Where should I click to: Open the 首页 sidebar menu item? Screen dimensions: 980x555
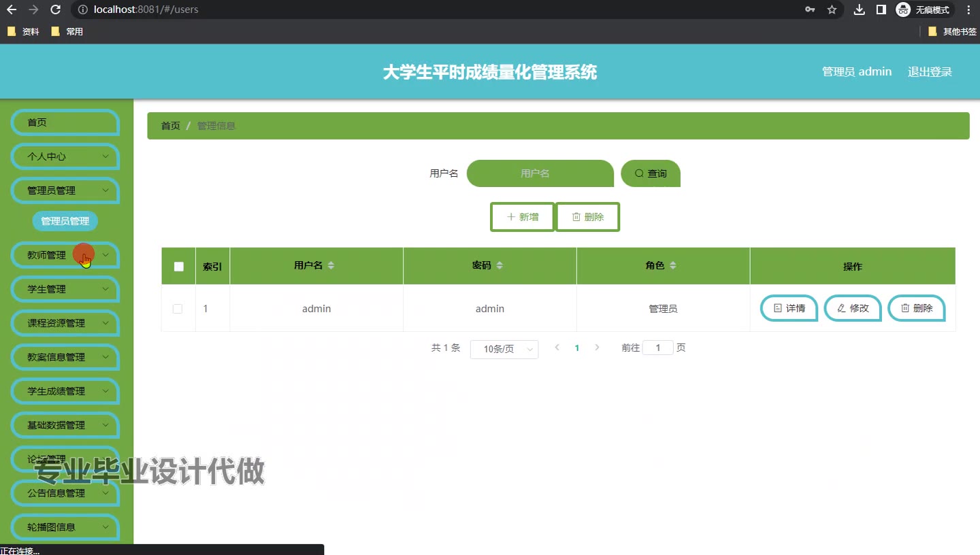tap(65, 122)
